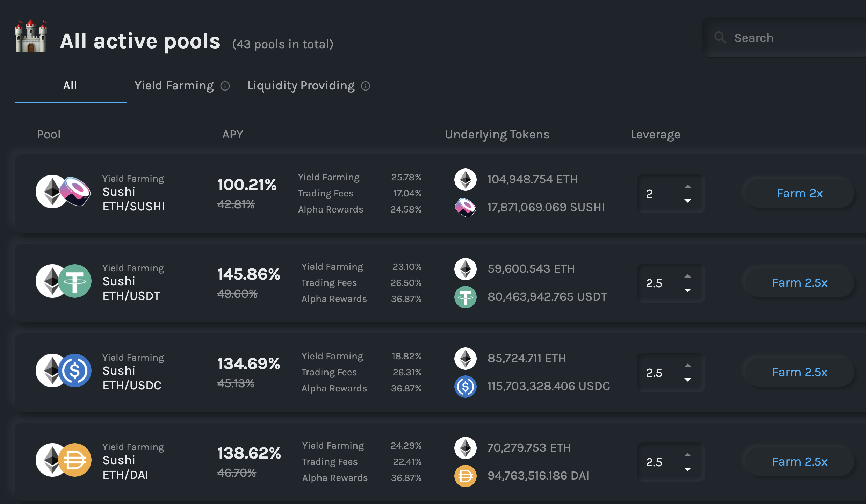Click the ETH/DAI leverage value field

coord(671,462)
